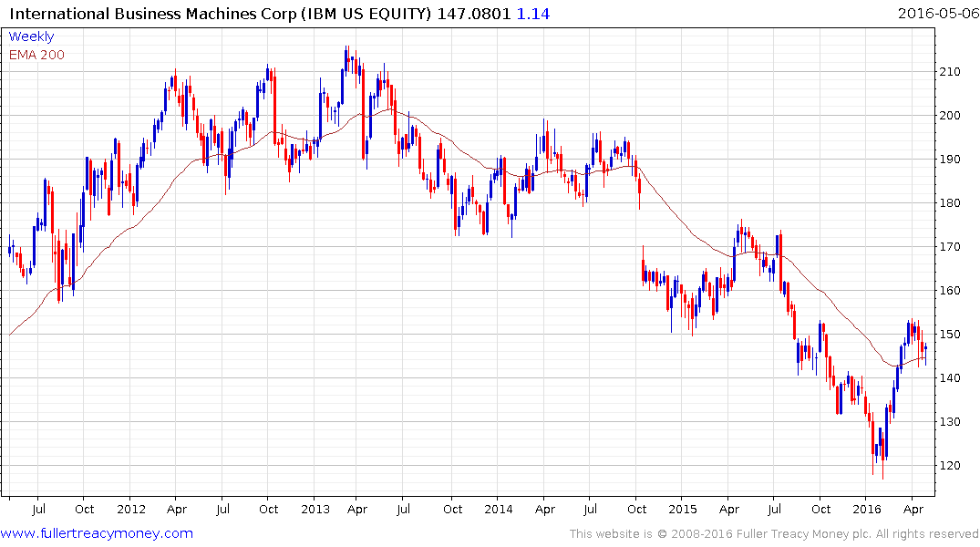
Task: Open the www.fullertreacymoney.com link
Action: 97,534
